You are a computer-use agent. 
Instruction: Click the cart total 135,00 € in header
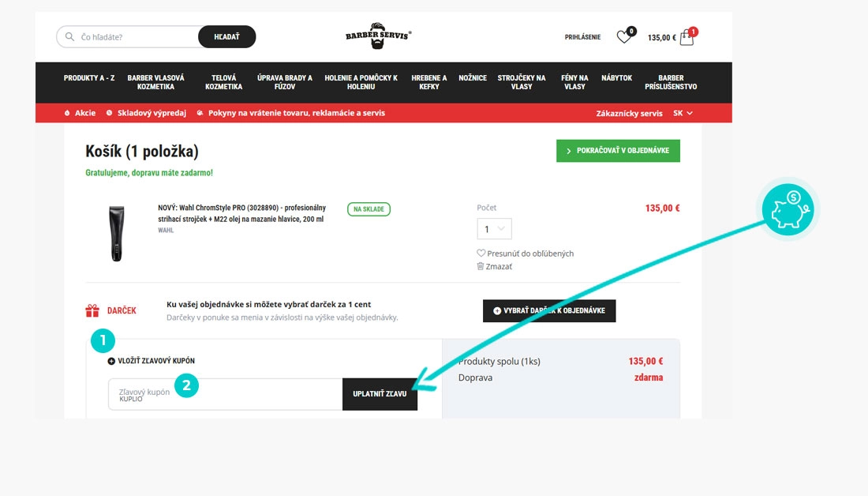[661, 38]
